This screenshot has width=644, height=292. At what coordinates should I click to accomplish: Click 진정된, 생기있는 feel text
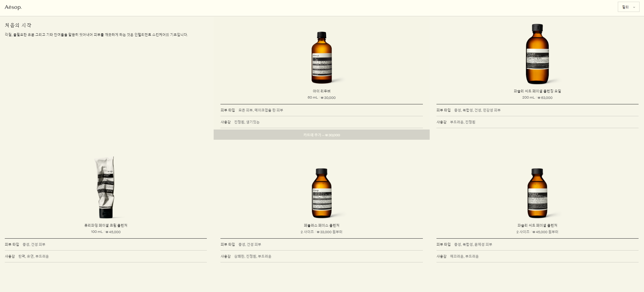(x=247, y=122)
